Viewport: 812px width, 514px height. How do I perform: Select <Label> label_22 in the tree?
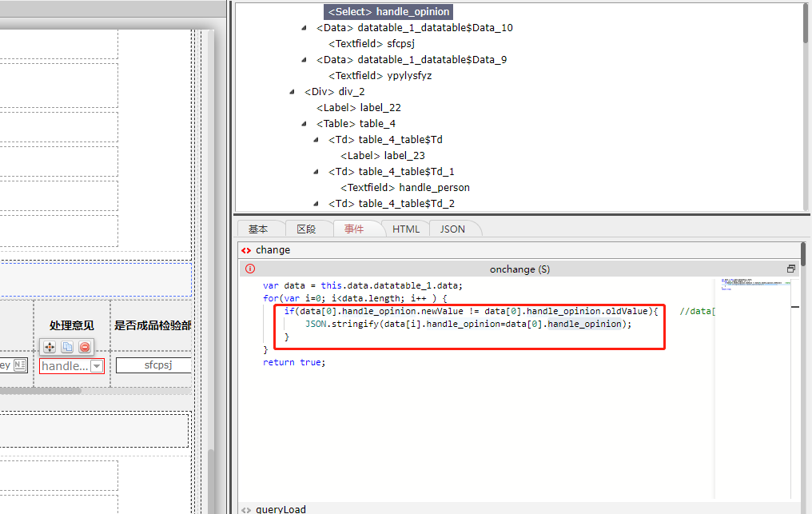point(359,108)
